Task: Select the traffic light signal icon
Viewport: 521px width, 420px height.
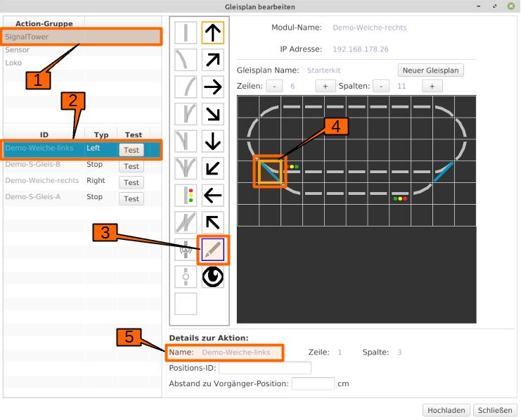Action: 186,195
